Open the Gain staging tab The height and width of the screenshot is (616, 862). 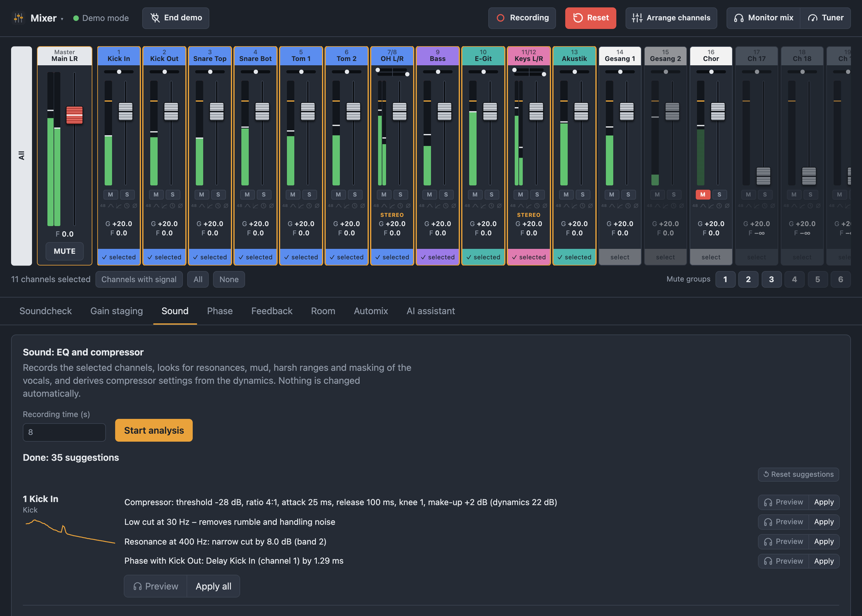coord(116,311)
